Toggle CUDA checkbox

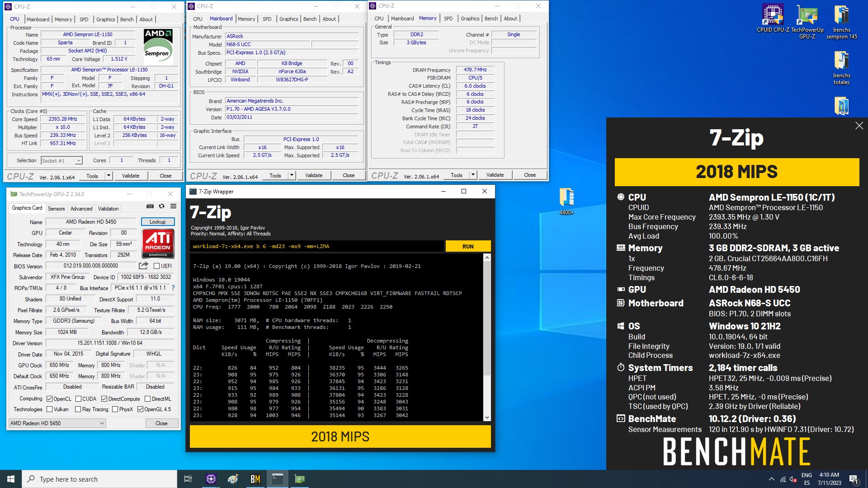click(78, 399)
